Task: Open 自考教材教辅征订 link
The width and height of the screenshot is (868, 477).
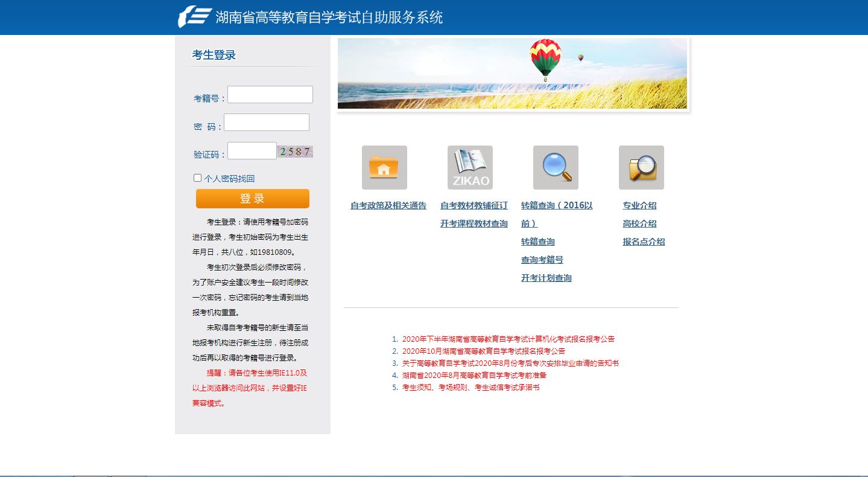Action: coord(474,206)
